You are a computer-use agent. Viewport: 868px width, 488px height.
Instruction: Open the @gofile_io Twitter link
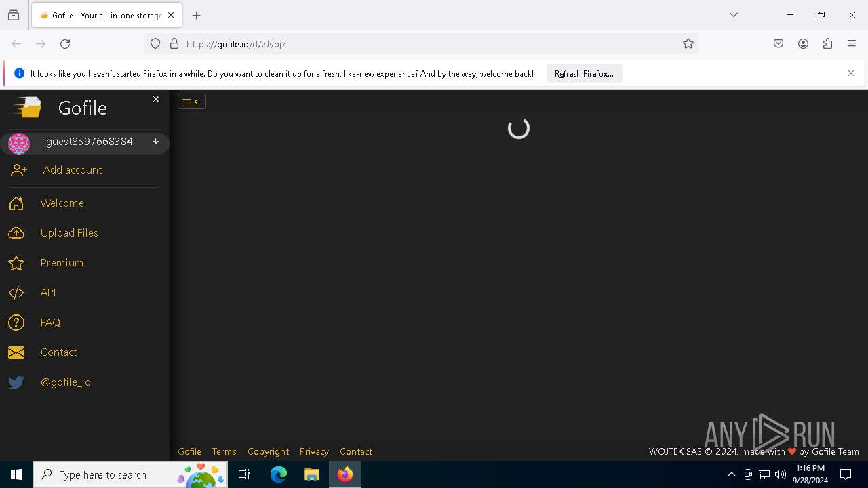coord(66,382)
